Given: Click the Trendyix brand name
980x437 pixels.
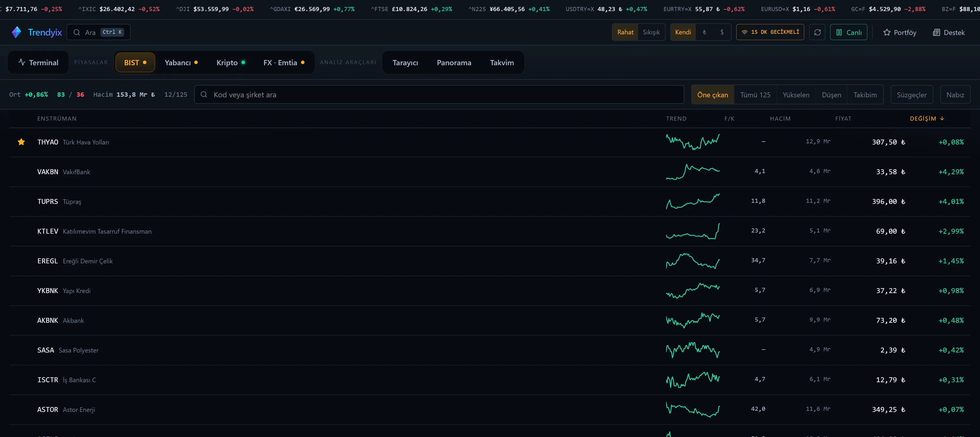Looking at the screenshot, I should click(x=45, y=32).
